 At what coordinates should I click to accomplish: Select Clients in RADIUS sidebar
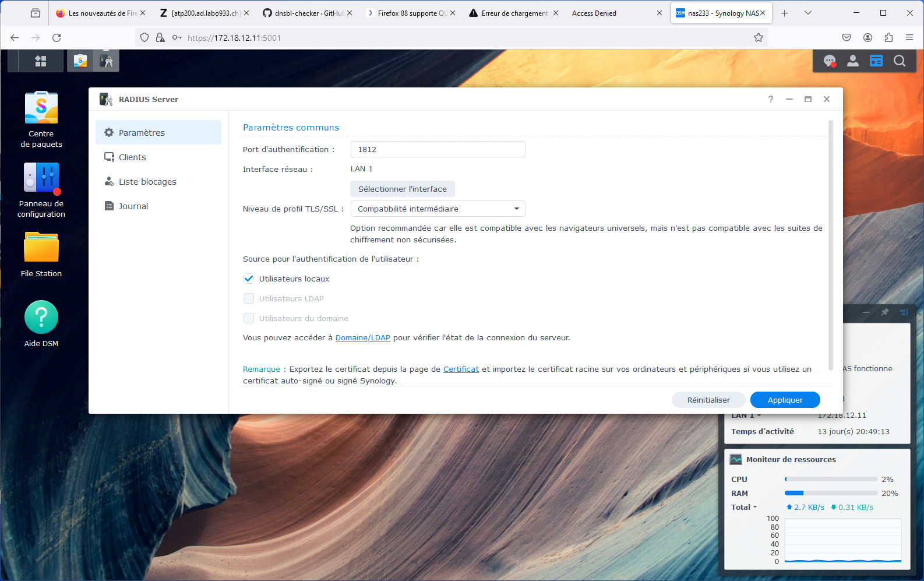coord(158,157)
